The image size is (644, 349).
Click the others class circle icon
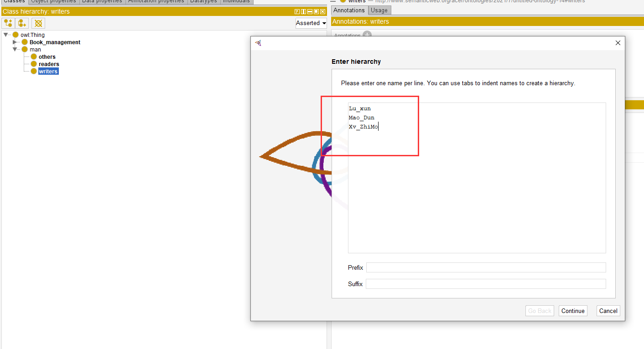(34, 56)
